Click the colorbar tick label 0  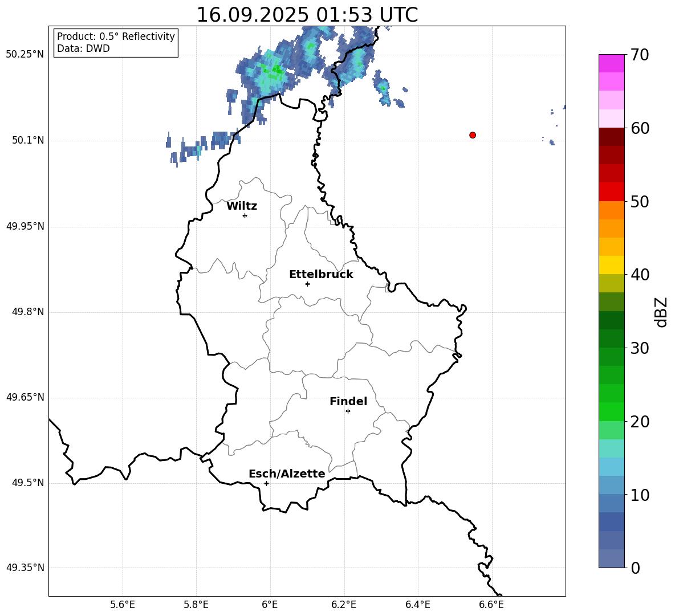tap(635, 568)
